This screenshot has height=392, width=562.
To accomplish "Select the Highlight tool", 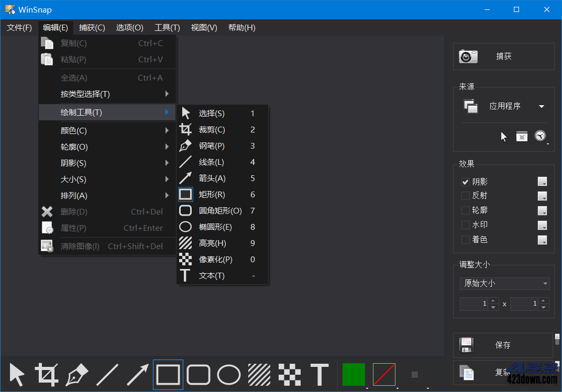I will (x=259, y=374).
